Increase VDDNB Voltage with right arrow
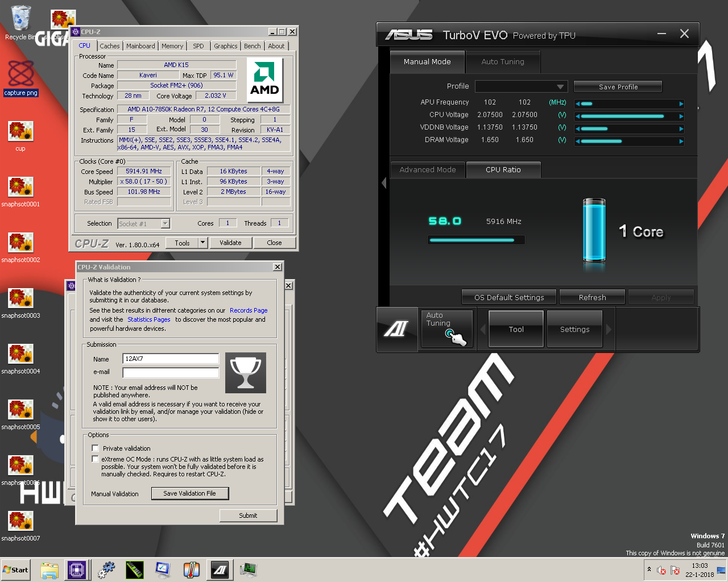The image size is (728, 582). [681, 129]
